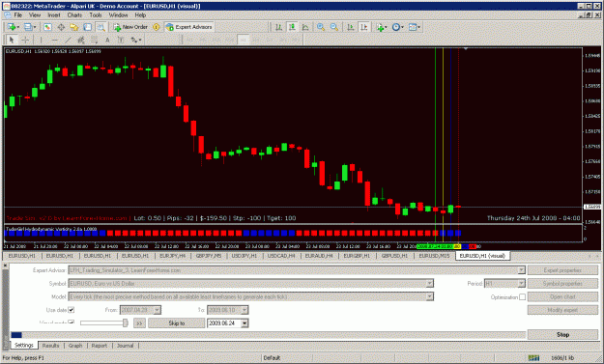Click the New Order button

130,27
